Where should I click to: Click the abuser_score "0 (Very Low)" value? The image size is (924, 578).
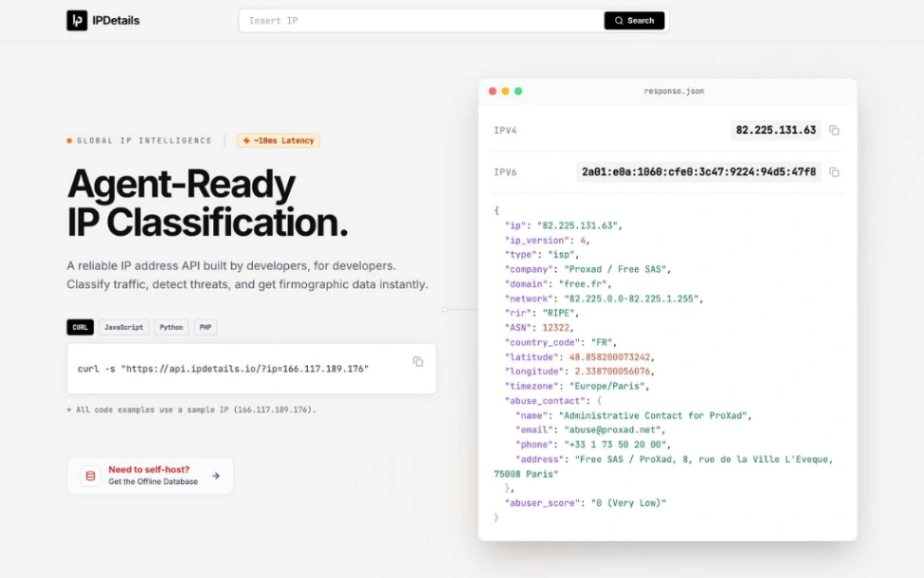[x=628, y=503]
